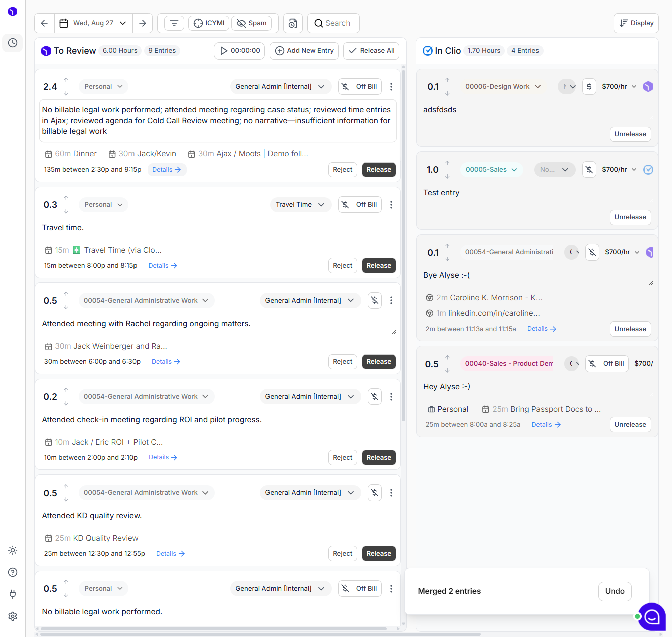Decrease hours arrow on 0.3 Travel entry

click(66, 211)
